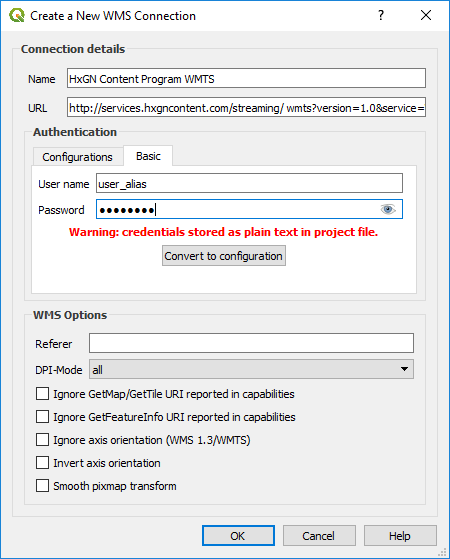Switch to the Configurations tab

tap(78, 157)
